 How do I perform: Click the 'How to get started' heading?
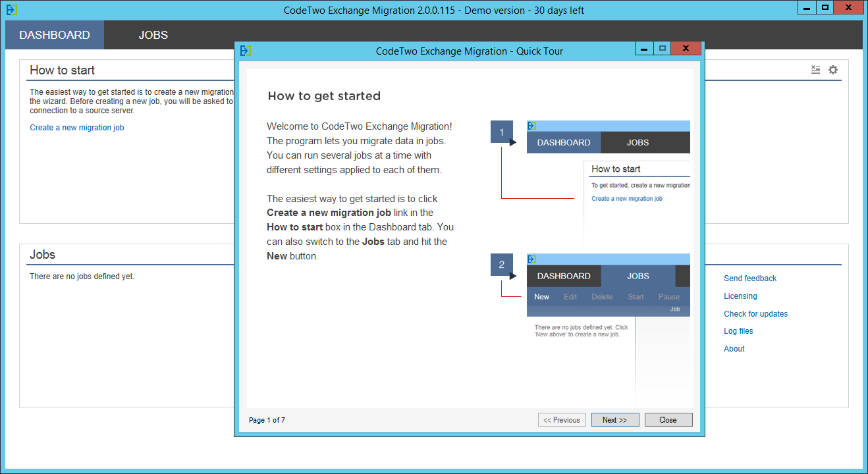(324, 96)
